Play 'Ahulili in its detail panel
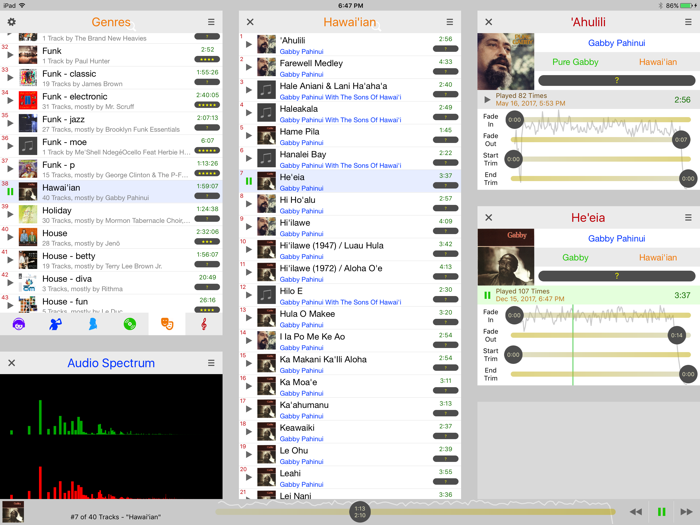Image resolution: width=700 pixels, height=525 pixels. [487, 100]
